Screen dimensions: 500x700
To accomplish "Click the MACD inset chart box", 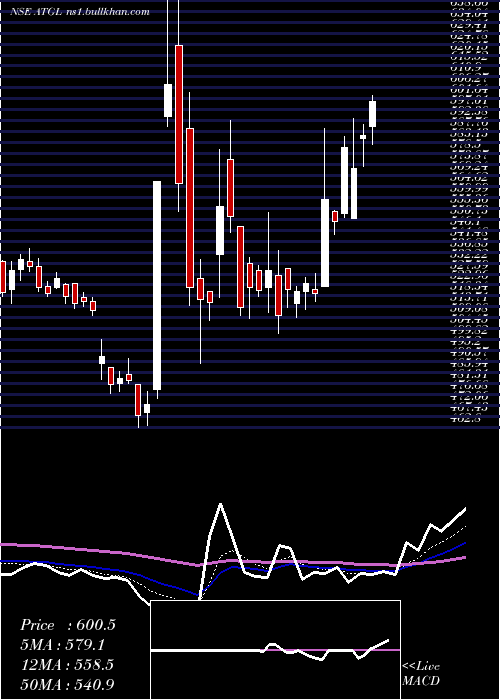I will tap(275, 650).
